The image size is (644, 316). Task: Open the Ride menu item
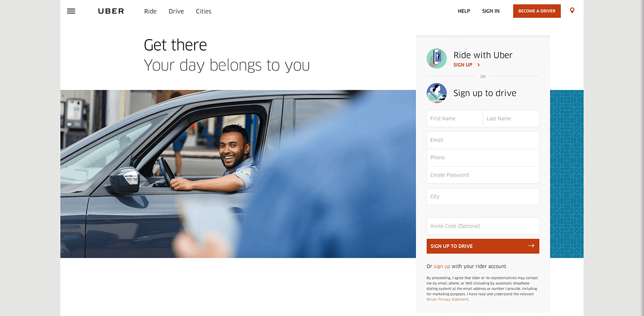click(x=150, y=11)
